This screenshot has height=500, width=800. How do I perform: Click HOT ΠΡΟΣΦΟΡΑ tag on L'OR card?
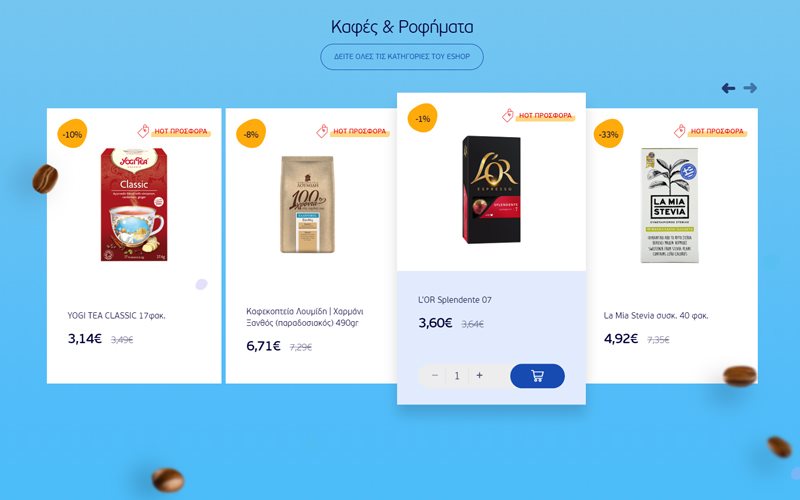538,115
